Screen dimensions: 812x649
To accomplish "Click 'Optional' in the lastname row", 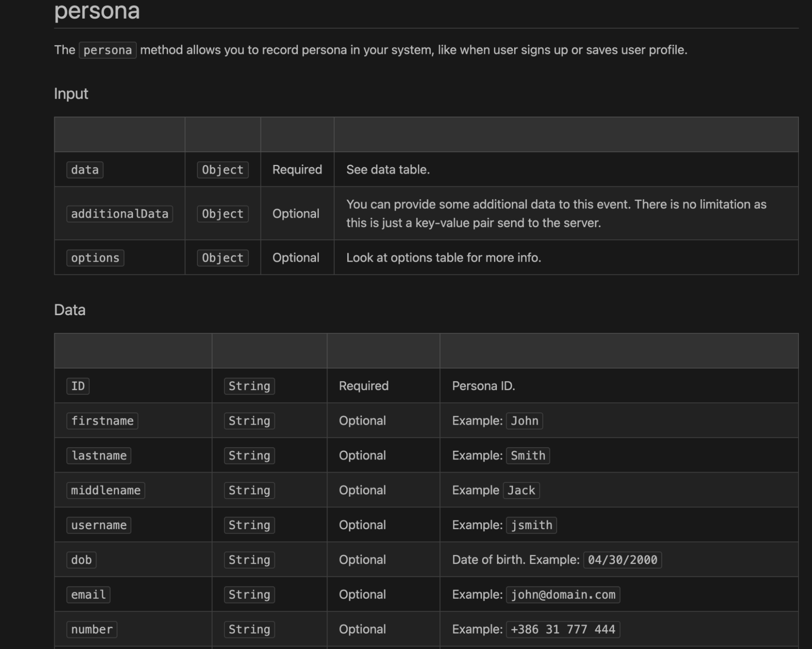I will [362, 456].
